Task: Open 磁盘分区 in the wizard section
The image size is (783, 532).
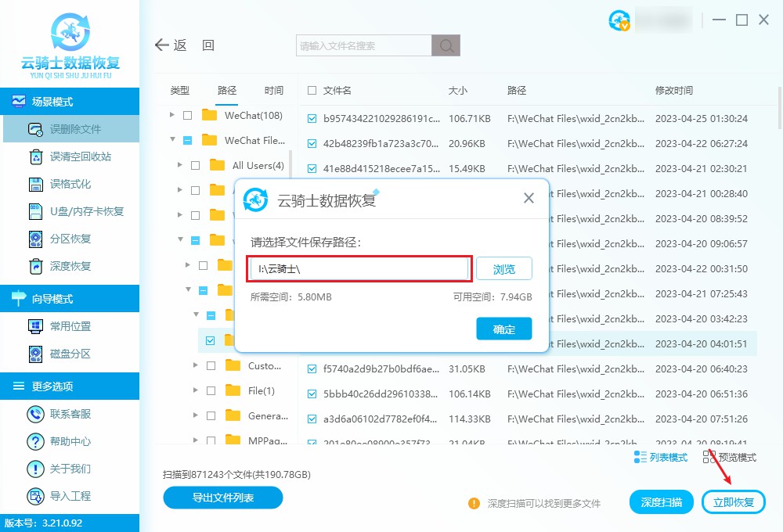Action: click(x=70, y=353)
